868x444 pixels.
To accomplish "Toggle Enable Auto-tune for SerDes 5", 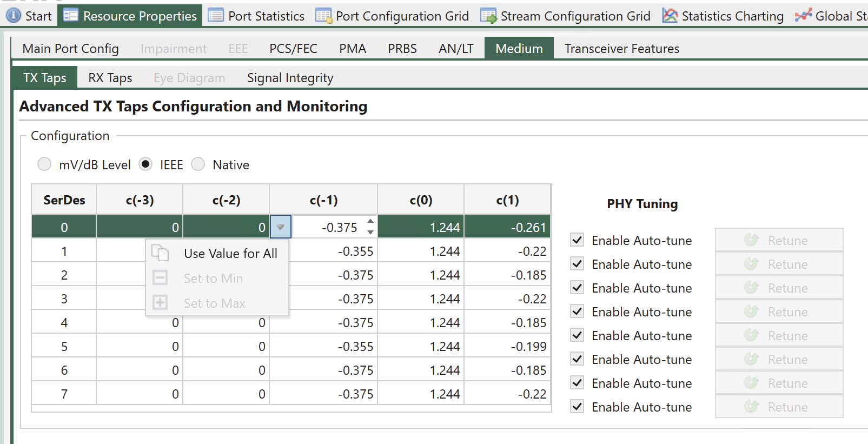I will coord(577,359).
